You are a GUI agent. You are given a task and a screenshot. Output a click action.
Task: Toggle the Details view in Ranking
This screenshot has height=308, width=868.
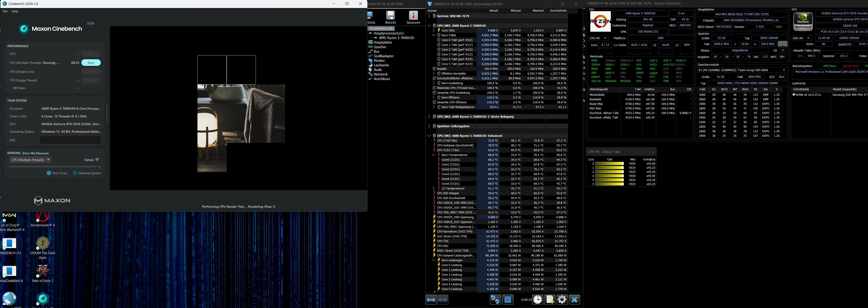92,160
